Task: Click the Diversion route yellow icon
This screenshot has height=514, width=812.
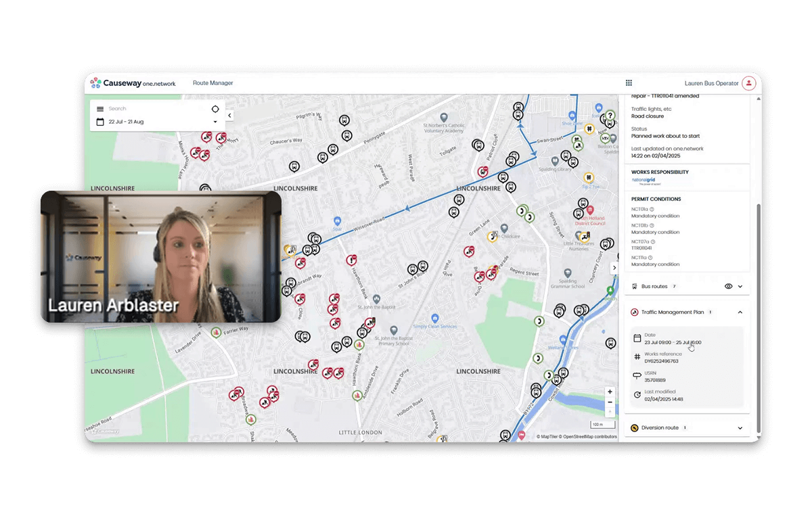Action: point(635,428)
